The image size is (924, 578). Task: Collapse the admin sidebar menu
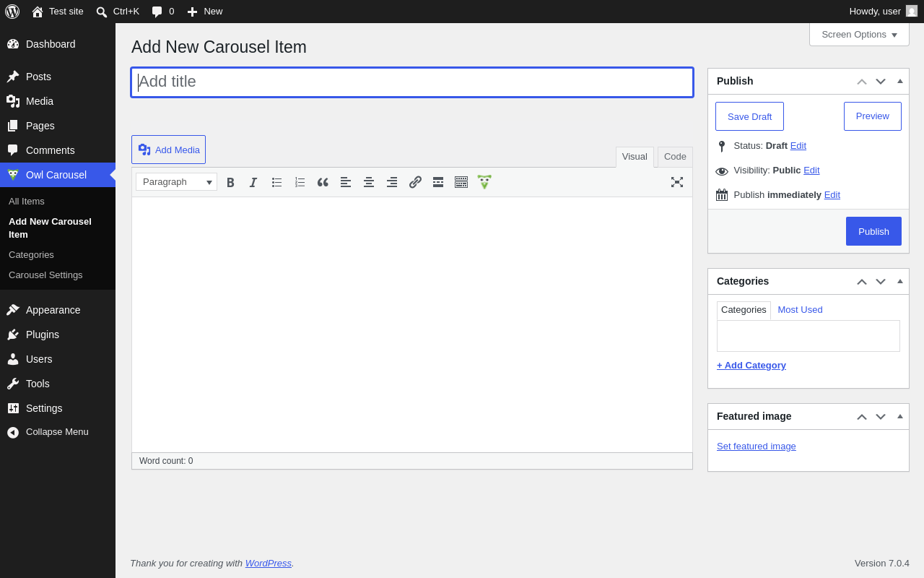coord(58,432)
